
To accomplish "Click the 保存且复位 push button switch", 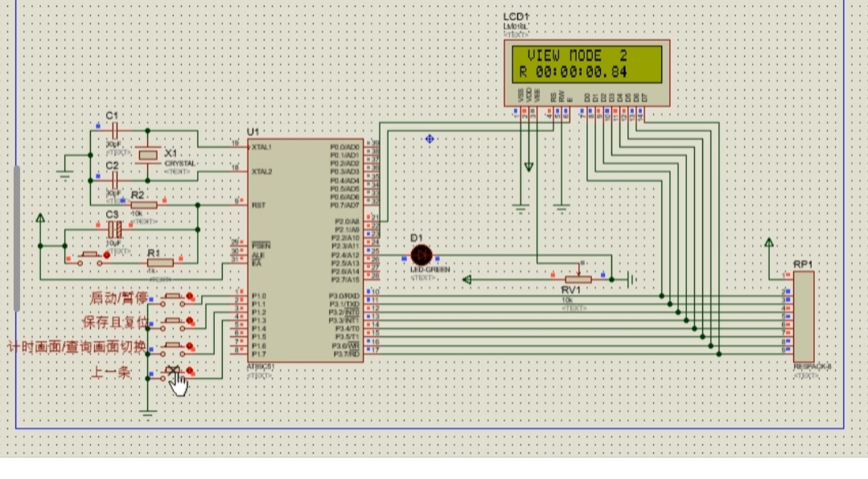I will click(173, 323).
